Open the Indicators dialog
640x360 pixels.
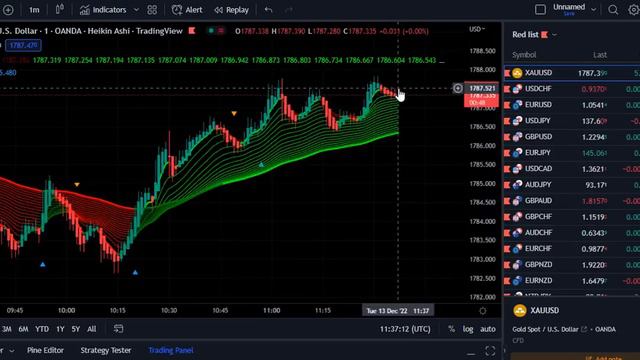pos(103,10)
